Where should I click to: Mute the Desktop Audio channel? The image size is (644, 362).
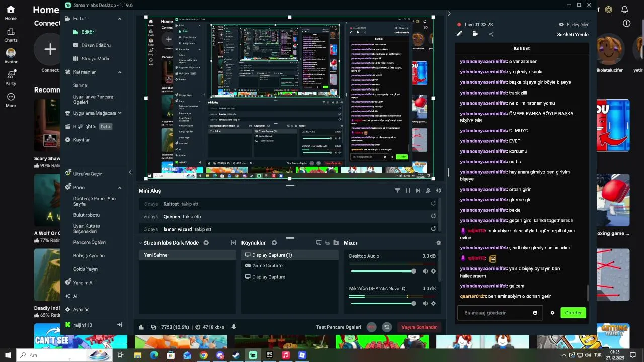coord(425,271)
